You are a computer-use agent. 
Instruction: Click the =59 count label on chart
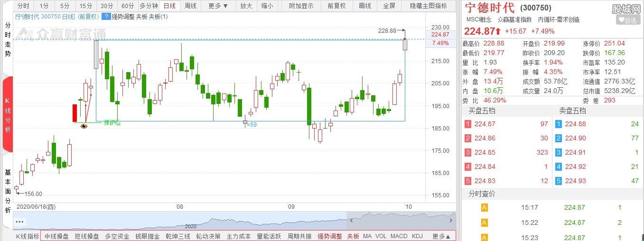point(252,125)
